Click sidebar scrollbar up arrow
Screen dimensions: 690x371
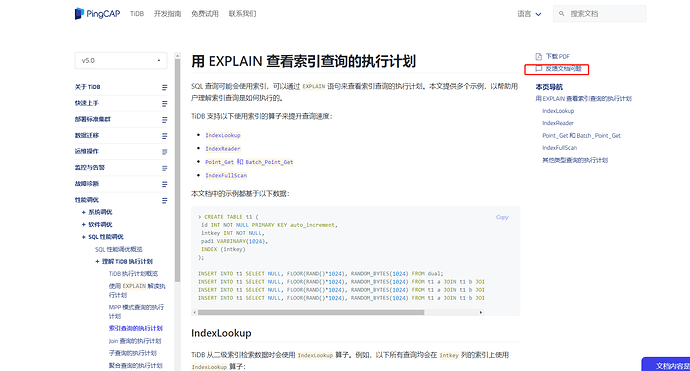click(177, 55)
